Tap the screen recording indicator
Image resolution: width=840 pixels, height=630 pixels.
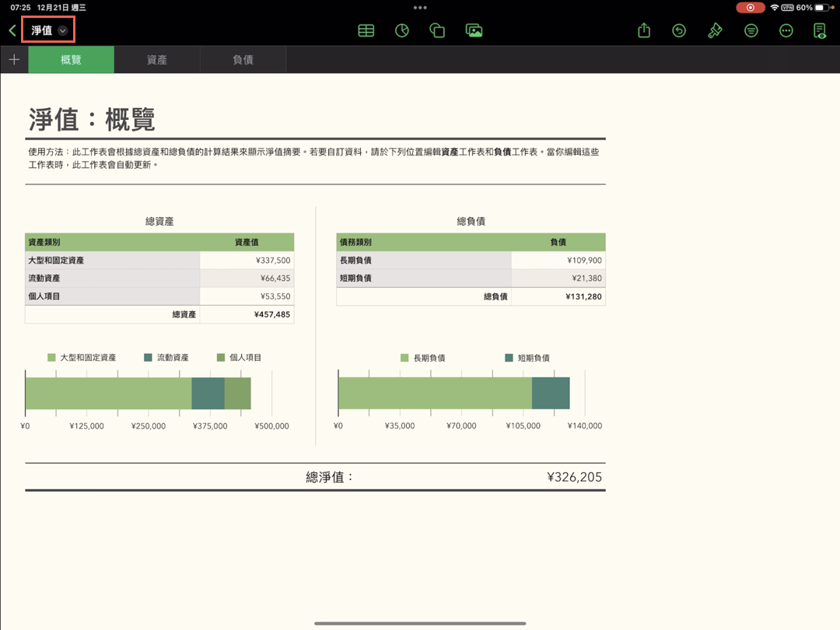(x=750, y=8)
